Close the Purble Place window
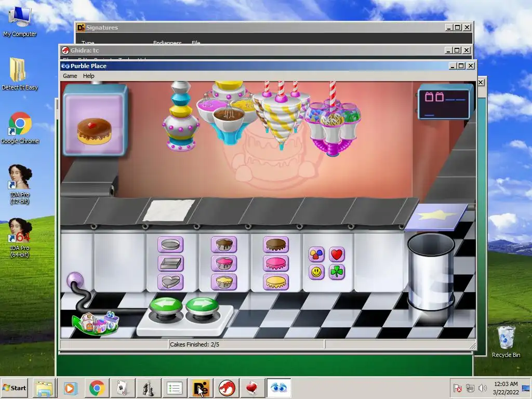Viewport: 532px width, 399px height. pos(471,66)
